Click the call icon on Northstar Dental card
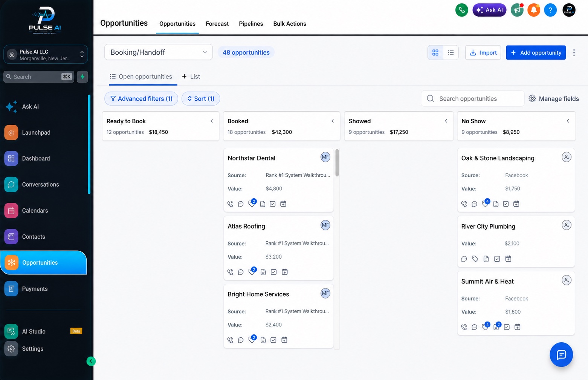 [x=231, y=204]
